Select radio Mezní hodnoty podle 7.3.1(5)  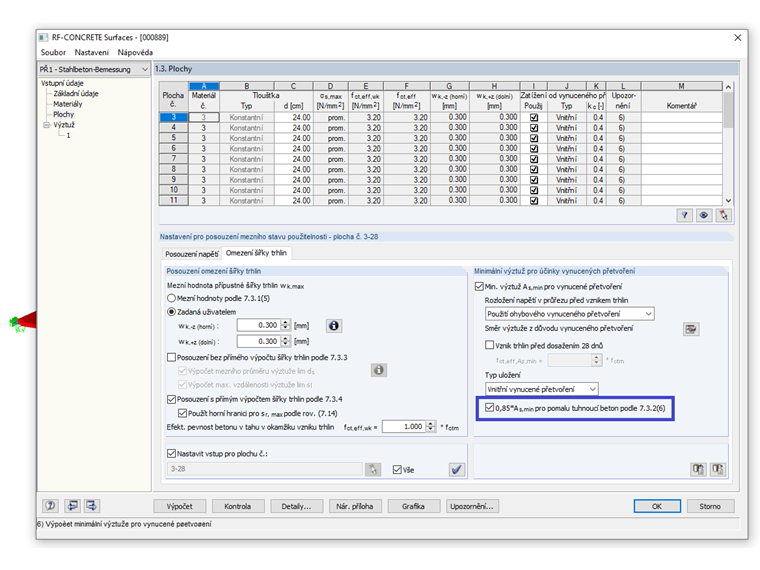[171, 298]
